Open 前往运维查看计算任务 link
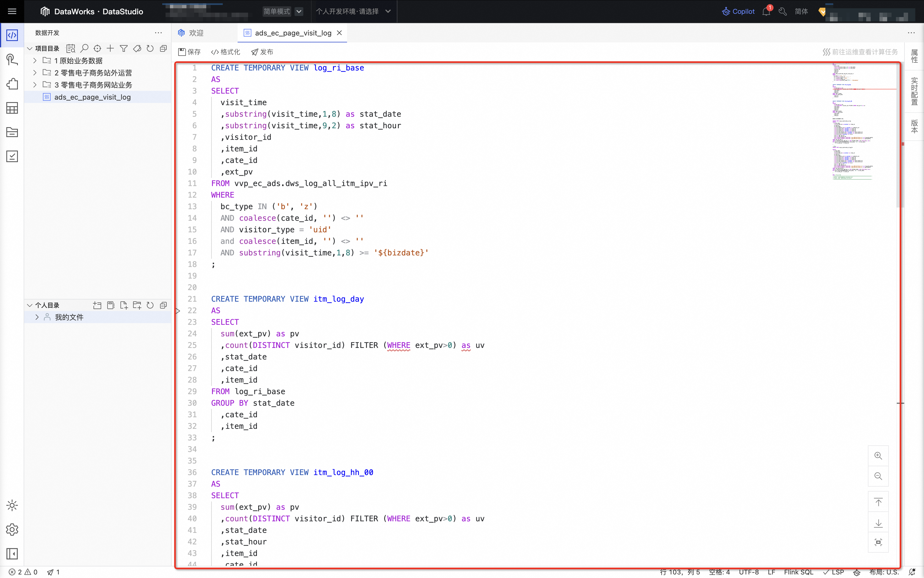 click(860, 52)
